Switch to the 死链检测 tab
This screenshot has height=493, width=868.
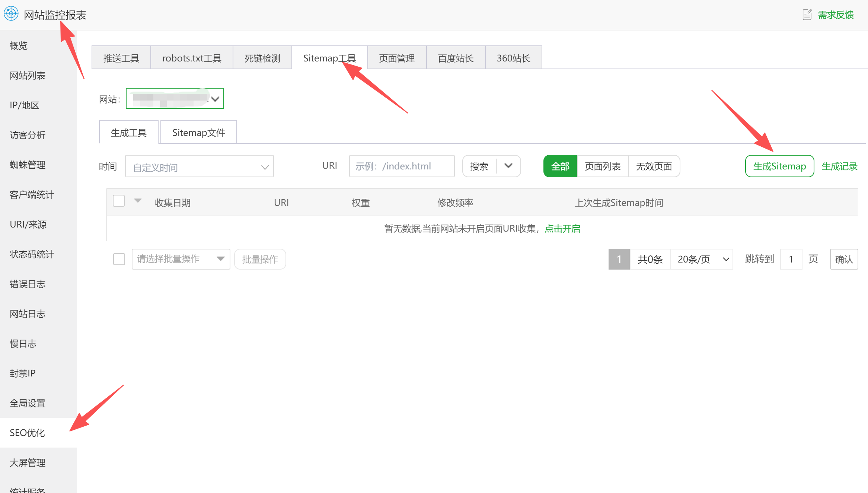262,58
